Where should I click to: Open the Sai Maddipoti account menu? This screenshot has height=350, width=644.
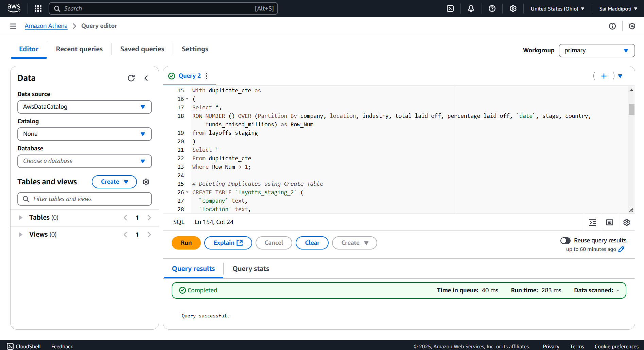[x=618, y=9]
